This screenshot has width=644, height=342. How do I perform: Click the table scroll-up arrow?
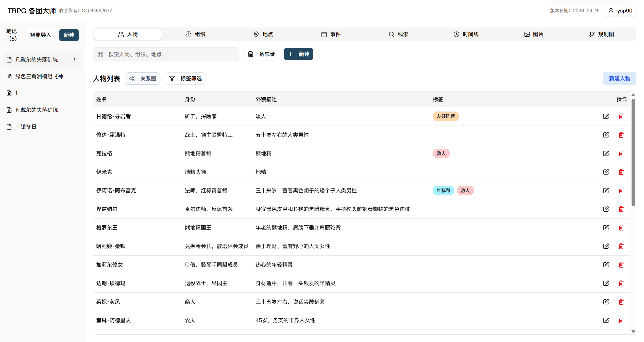tap(633, 95)
